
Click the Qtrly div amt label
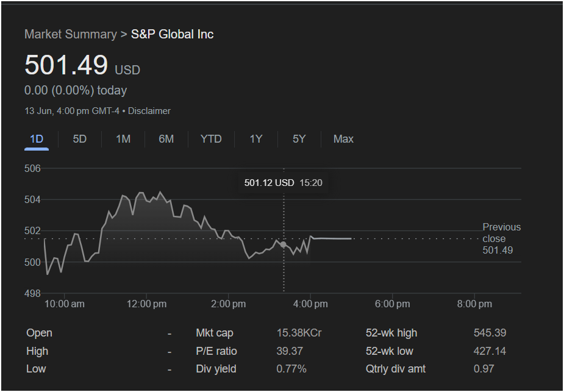coord(396,369)
